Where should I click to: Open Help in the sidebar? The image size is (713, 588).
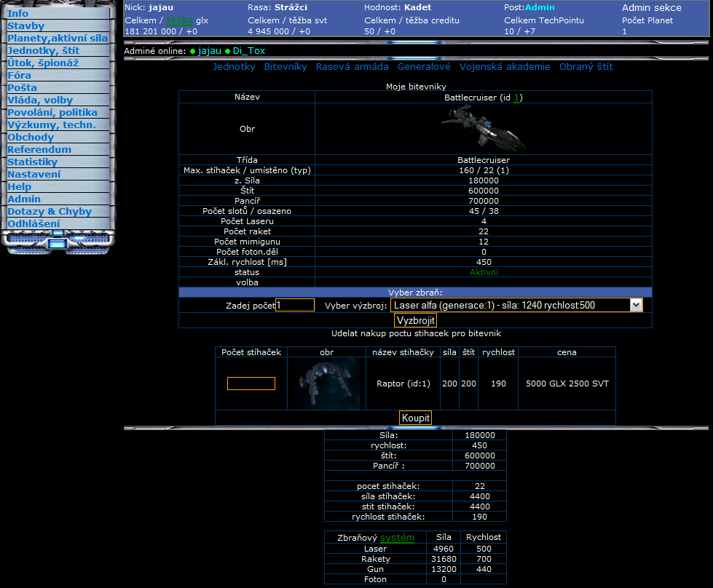(19, 186)
